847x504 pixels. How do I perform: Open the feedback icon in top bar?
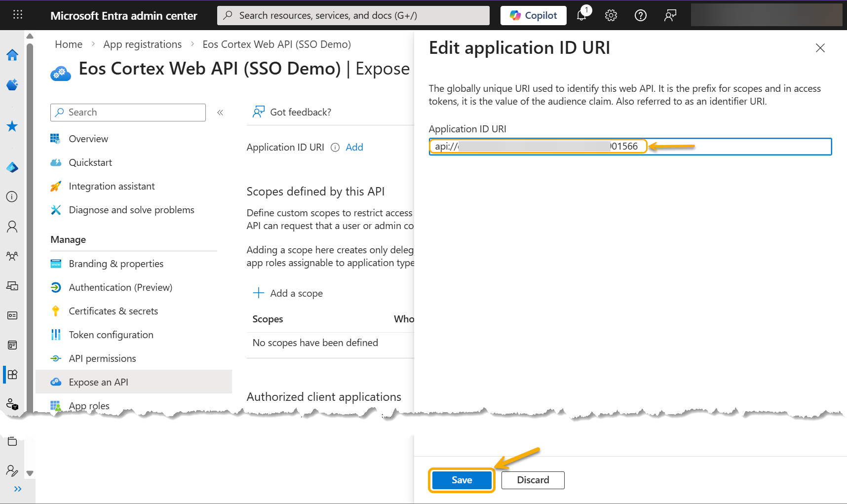point(670,15)
